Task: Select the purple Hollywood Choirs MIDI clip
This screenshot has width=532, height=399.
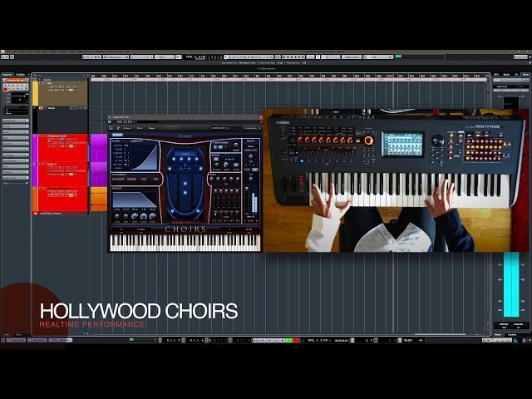Action: pos(99,148)
